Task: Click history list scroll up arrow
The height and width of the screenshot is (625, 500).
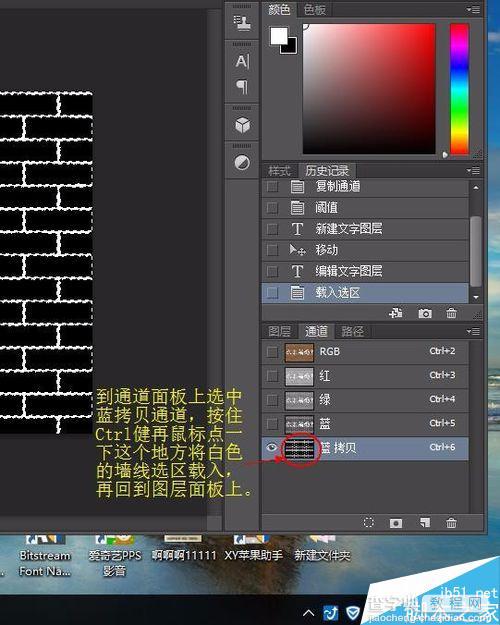Action: (476, 187)
